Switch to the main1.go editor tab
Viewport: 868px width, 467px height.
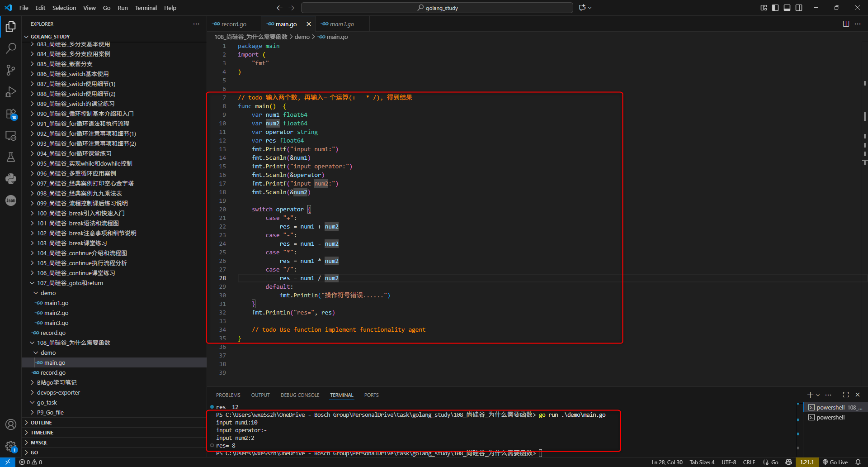(343, 24)
